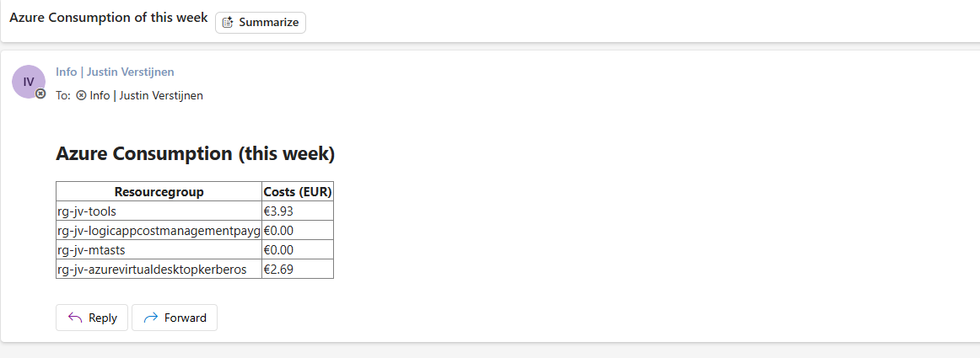Open the IV sender avatar
The height and width of the screenshot is (358, 980).
[x=28, y=82]
